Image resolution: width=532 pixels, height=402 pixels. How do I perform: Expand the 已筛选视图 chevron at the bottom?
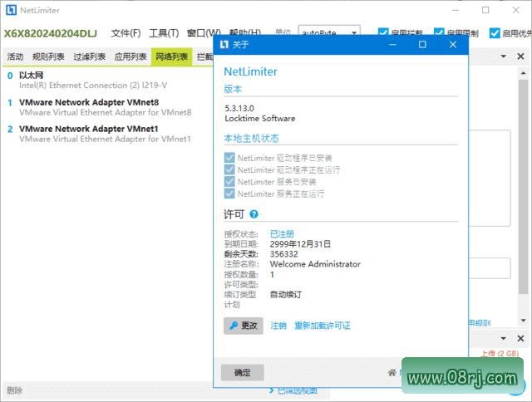(x=272, y=390)
